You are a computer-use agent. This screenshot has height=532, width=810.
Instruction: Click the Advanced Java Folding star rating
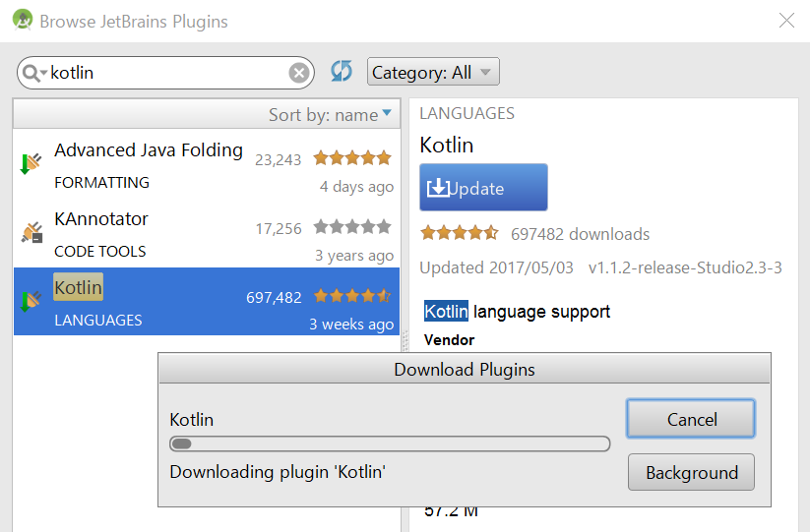point(352,158)
